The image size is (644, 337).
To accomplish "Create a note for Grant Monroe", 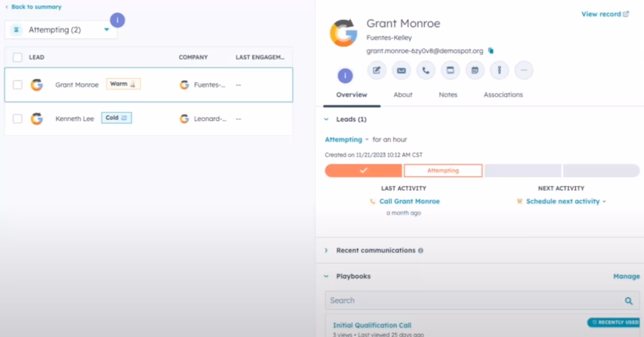I will click(x=376, y=70).
